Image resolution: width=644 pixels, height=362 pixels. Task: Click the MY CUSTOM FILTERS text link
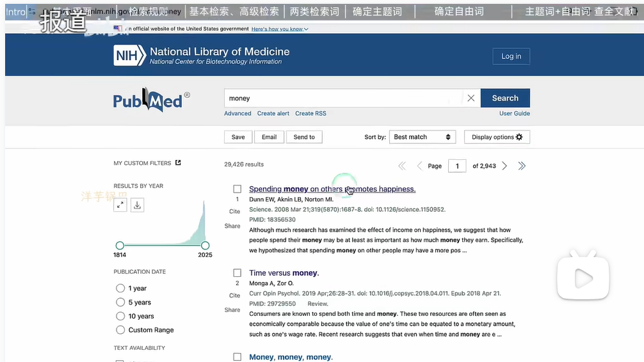click(x=142, y=163)
